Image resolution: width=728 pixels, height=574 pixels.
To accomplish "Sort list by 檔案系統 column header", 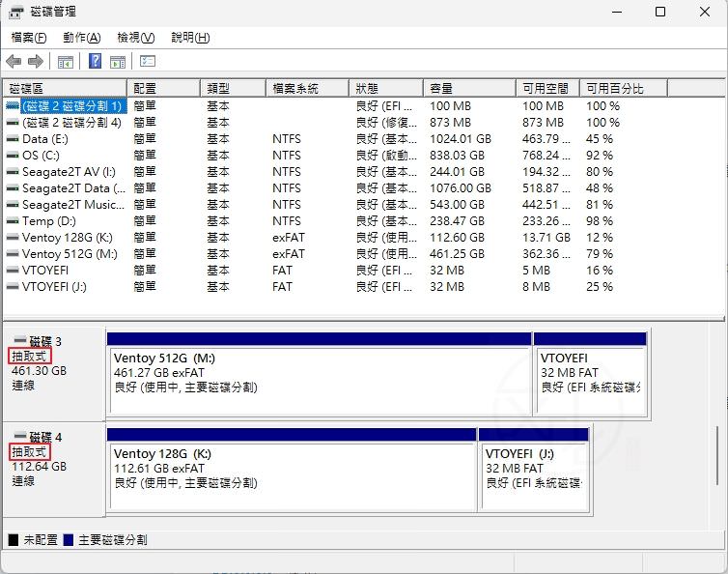I will (x=307, y=88).
